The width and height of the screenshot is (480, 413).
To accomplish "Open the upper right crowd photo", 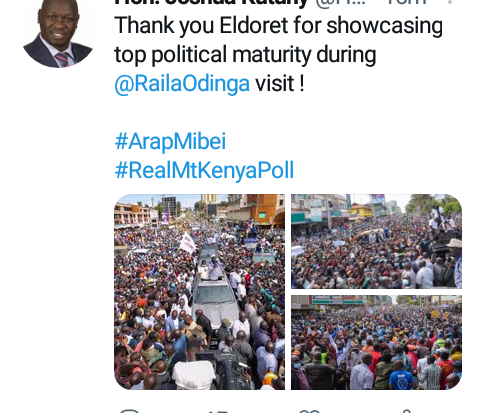I will [376, 241].
